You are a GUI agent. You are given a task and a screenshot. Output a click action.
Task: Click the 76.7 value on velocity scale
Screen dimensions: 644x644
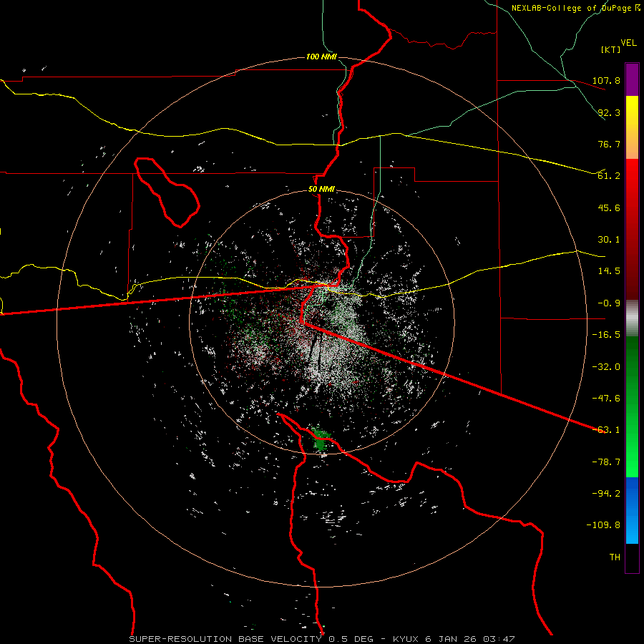609,144
